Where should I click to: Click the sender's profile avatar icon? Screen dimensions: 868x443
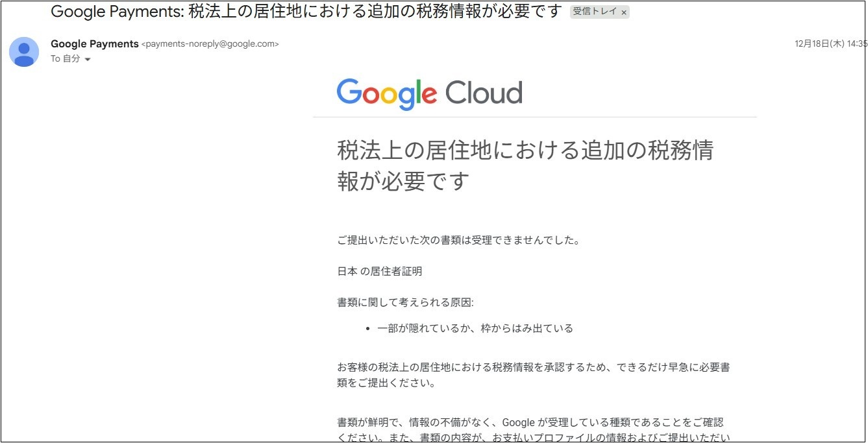24,52
